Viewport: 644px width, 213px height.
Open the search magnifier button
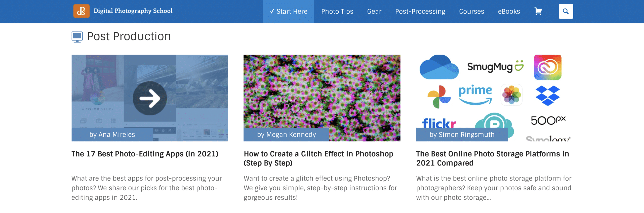pyautogui.click(x=566, y=11)
